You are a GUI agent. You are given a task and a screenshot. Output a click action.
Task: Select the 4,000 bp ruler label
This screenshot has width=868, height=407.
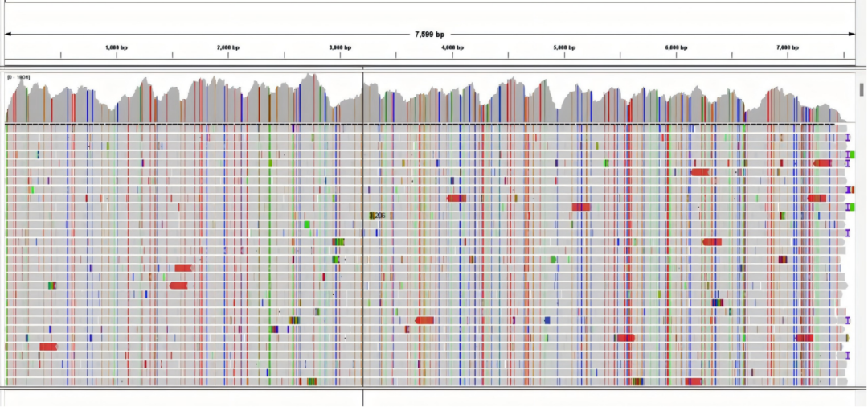[452, 47]
